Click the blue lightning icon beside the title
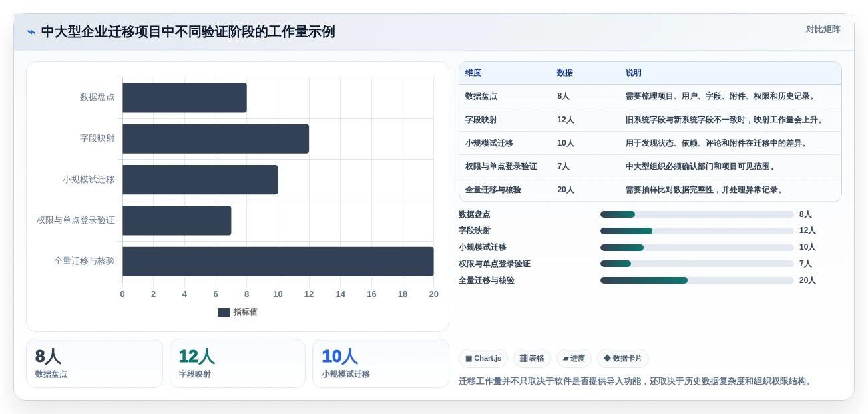The height and width of the screenshot is (414, 868). pyautogui.click(x=31, y=32)
